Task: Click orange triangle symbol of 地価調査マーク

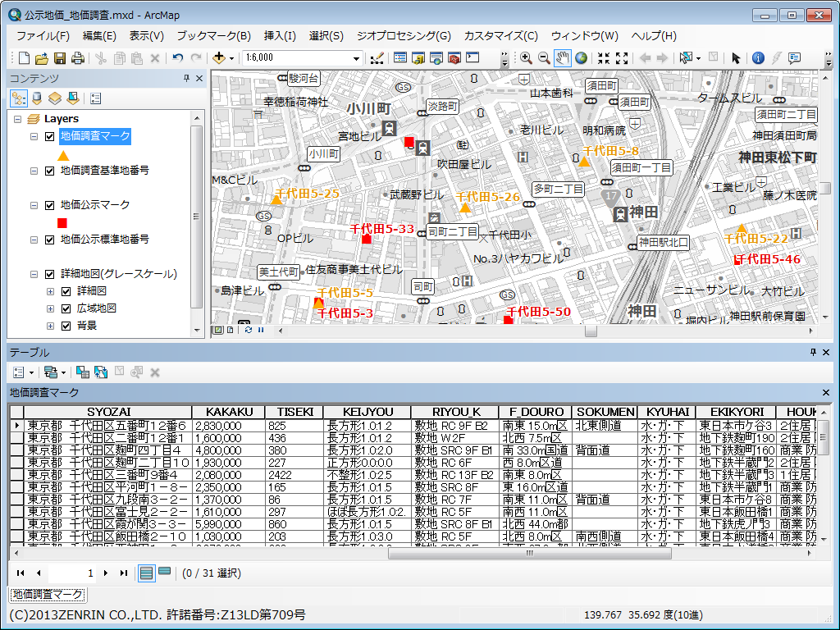Action: (x=63, y=156)
